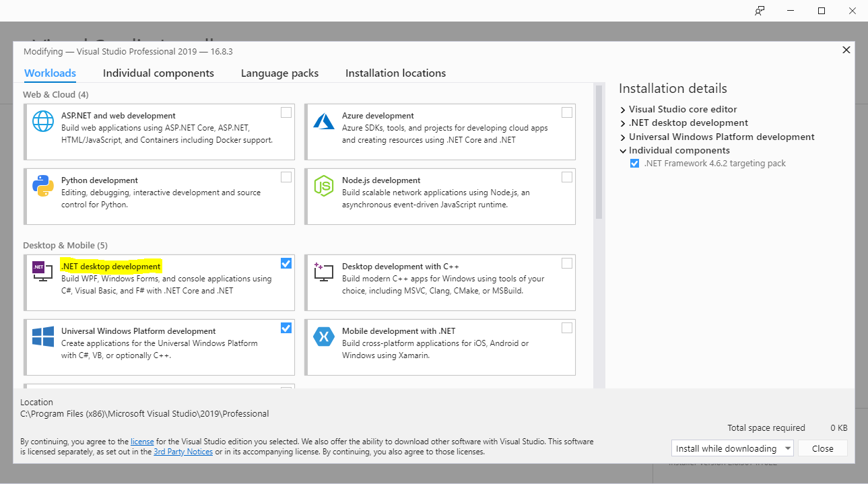Click the Universal Windows Platform logo icon
The image size is (868, 484).
[x=43, y=337]
